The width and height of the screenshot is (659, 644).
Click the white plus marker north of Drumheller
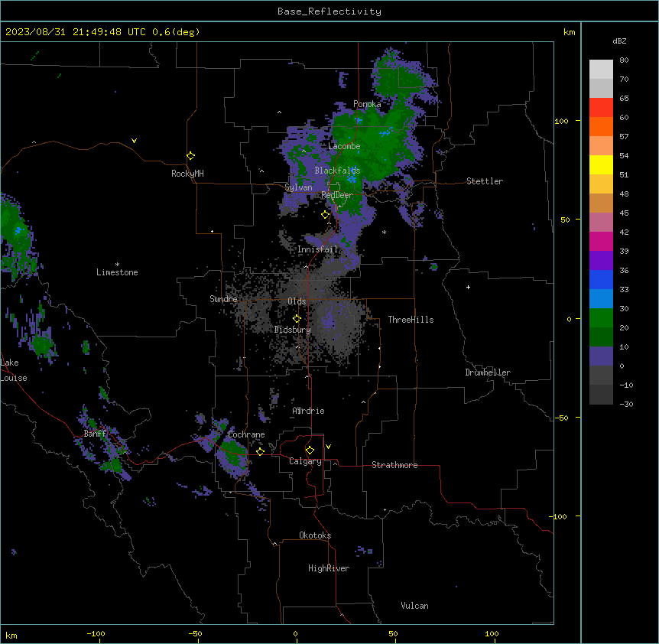(x=468, y=287)
